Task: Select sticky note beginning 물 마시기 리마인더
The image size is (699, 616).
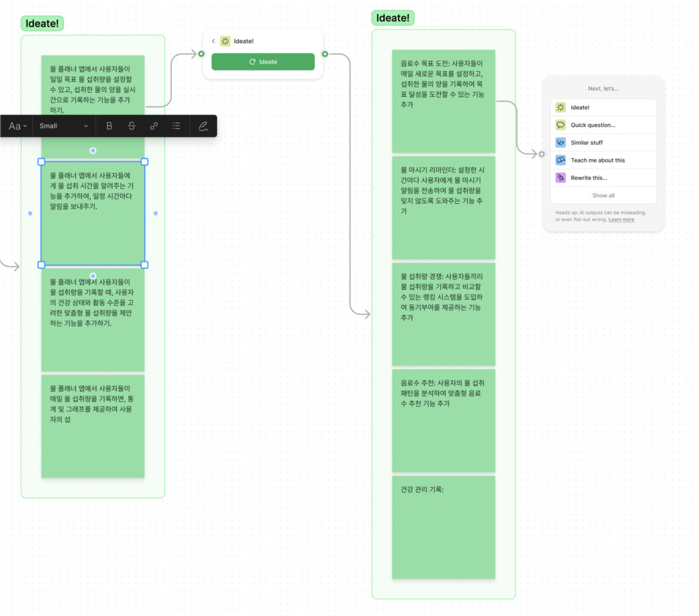Action: (444, 207)
